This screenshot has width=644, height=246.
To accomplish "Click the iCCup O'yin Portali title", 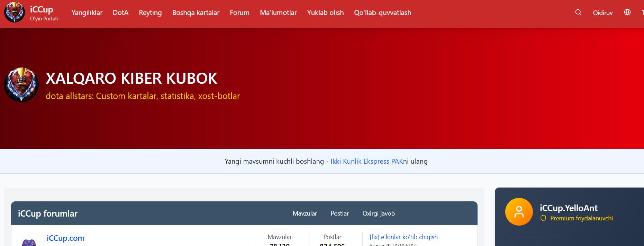I will coord(44,13).
